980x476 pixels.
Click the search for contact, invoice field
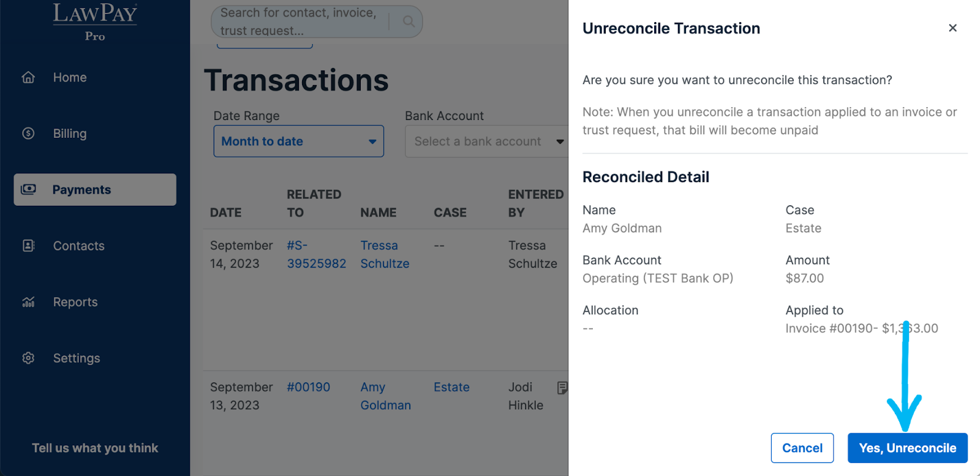click(x=300, y=22)
